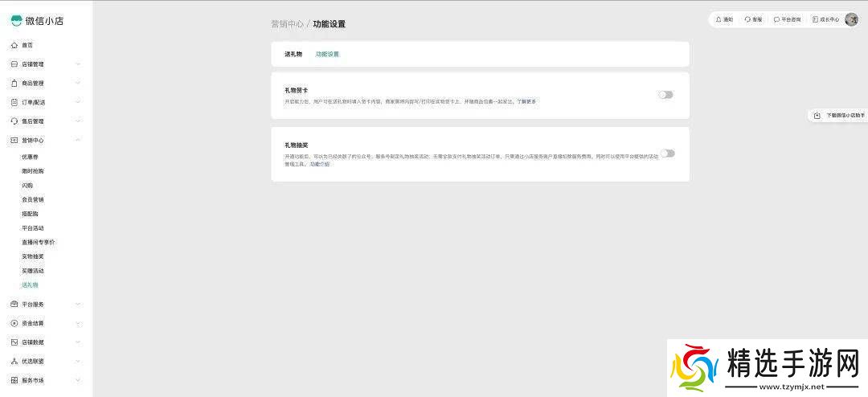Open the 通知 bell icon

719,19
